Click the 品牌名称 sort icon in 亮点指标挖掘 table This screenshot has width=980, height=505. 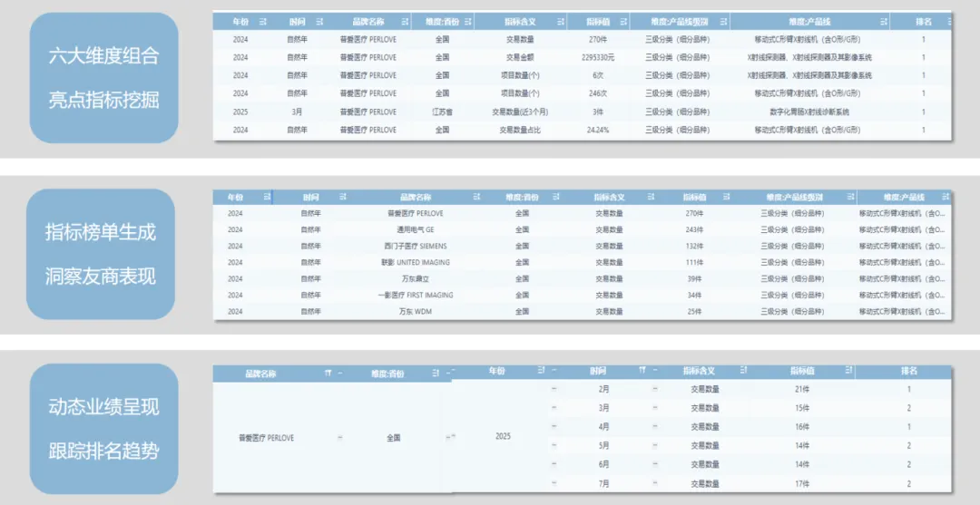click(x=406, y=21)
